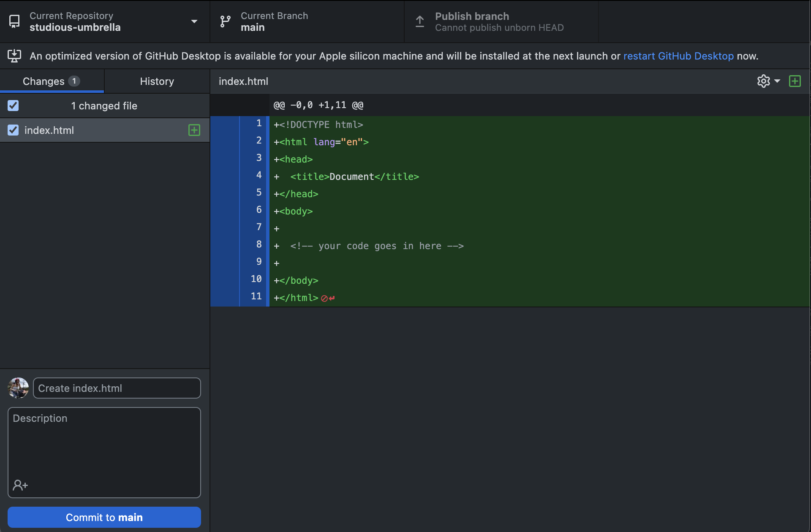This screenshot has width=811, height=532.
Task: Click the add co-authors icon
Action: tap(20, 485)
